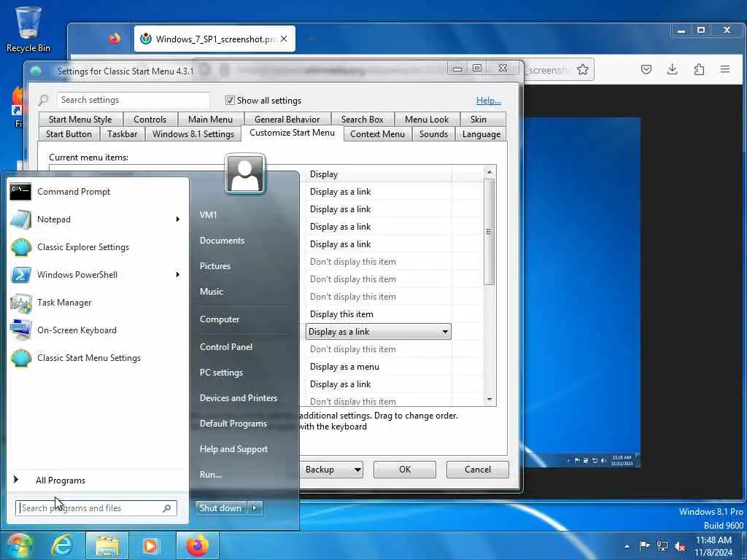Viewport: 747px width, 560px height.
Task: Click Cancel in settings dialog
Action: click(x=477, y=470)
